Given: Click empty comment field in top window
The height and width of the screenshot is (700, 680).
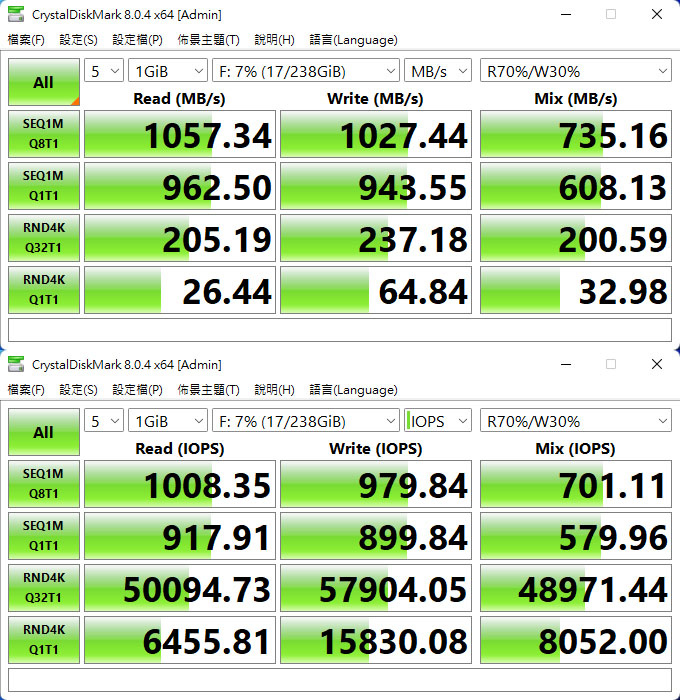Looking at the screenshot, I should [340, 330].
